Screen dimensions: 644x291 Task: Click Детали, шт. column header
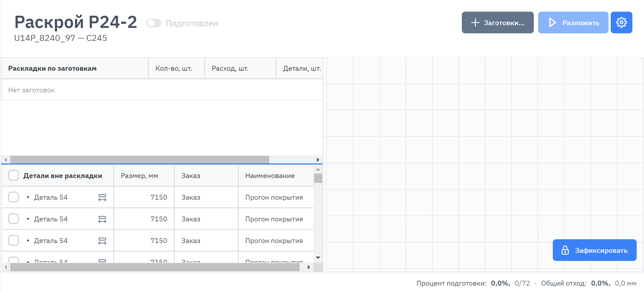[x=300, y=68]
